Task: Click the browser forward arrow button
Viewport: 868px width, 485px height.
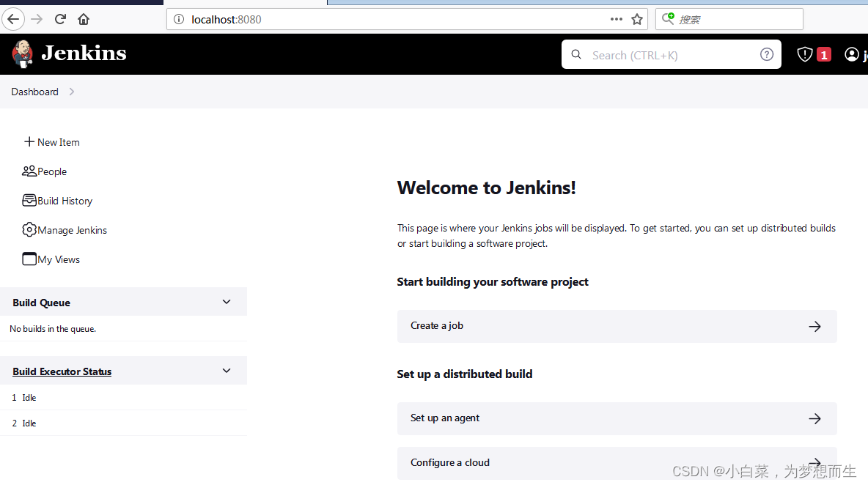Action: [x=37, y=19]
